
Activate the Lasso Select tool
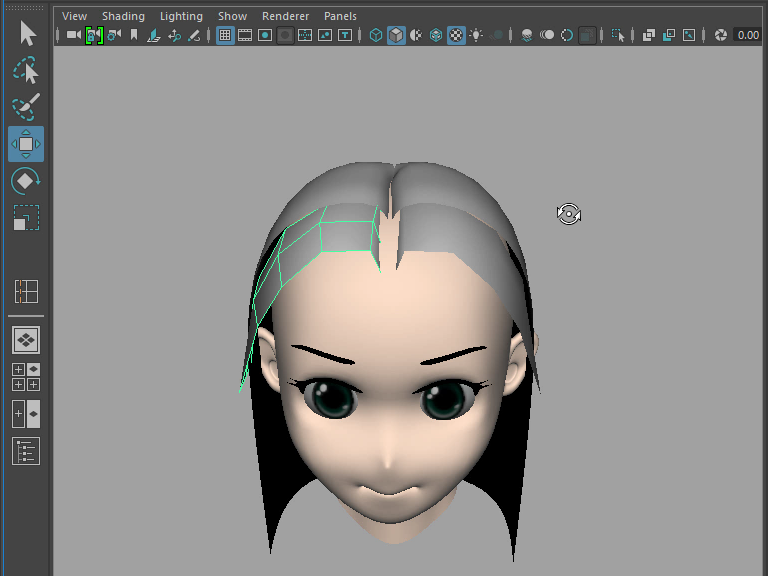click(26, 70)
